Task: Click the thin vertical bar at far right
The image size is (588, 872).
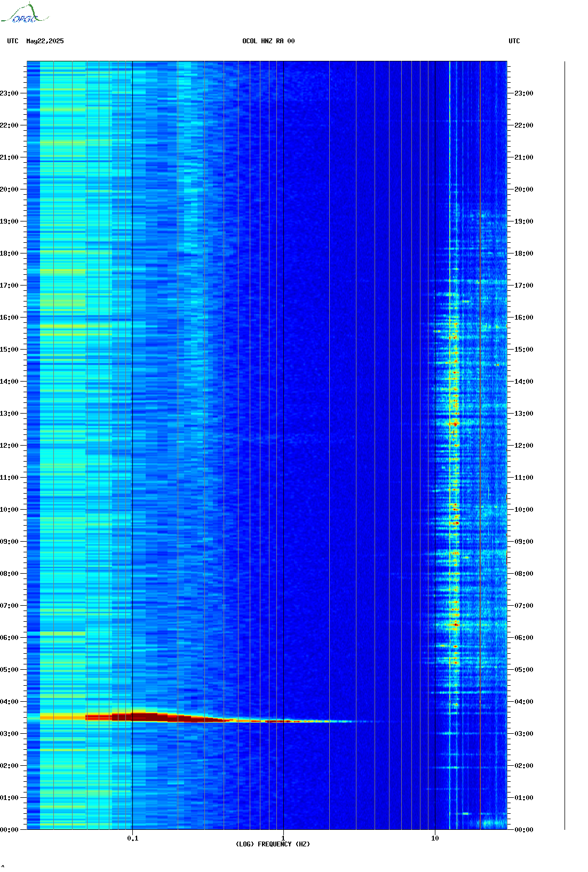Action: tap(565, 446)
